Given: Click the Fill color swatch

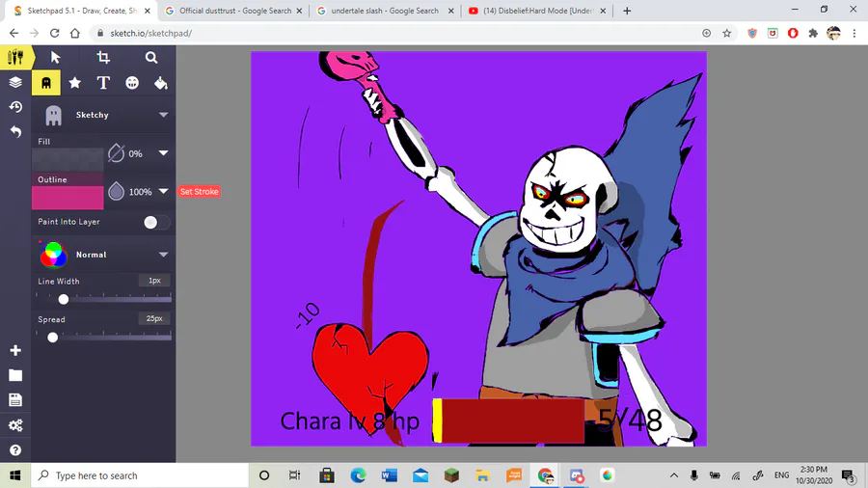Looking at the screenshot, I should click(x=68, y=159).
